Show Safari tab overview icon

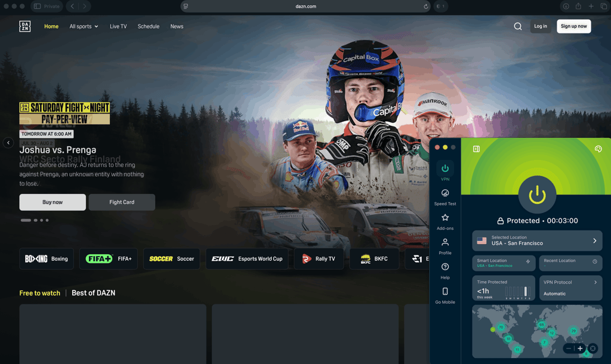pos(604,6)
